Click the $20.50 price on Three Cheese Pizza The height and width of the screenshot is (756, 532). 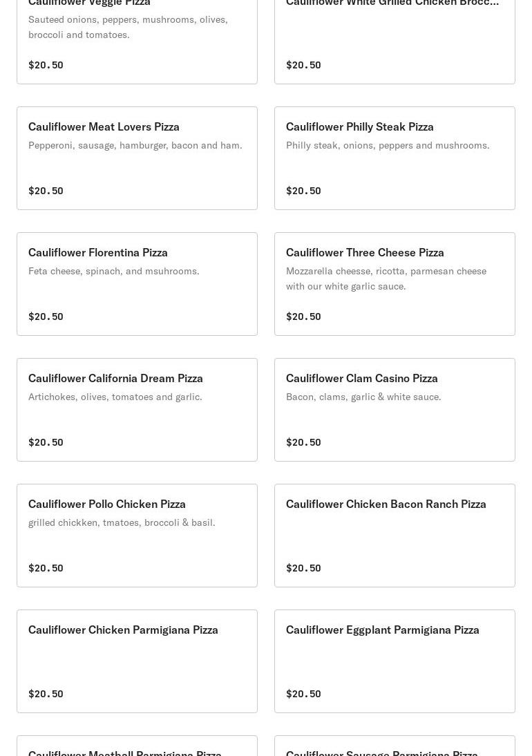(x=303, y=316)
